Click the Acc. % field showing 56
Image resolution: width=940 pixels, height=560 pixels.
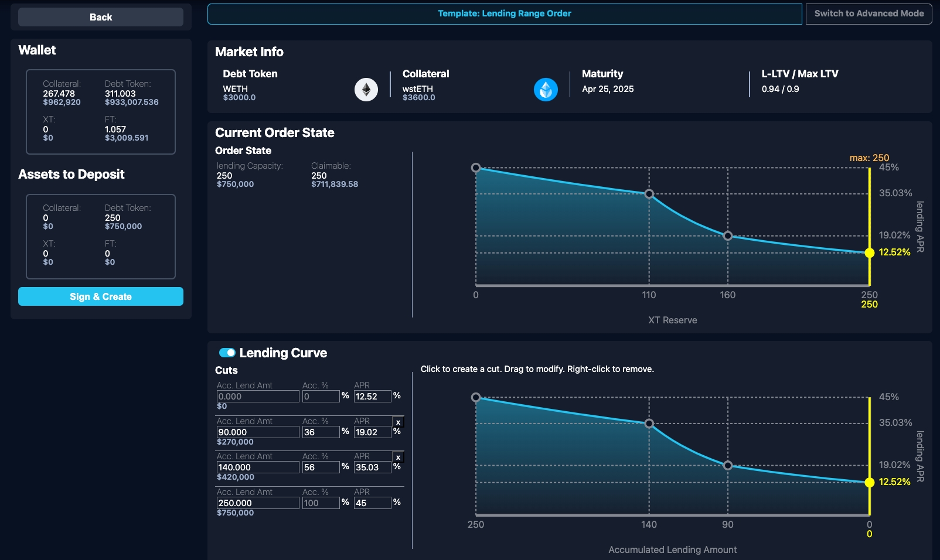pyautogui.click(x=321, y=467)
